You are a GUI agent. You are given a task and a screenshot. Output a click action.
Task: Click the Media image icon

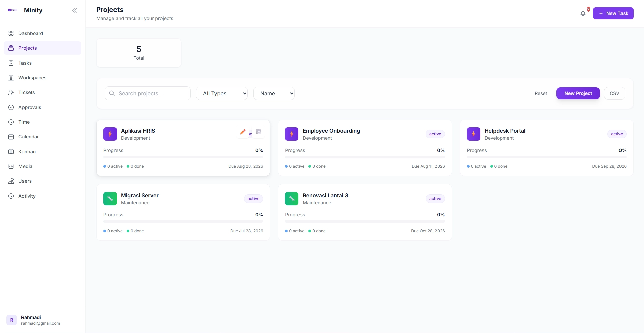11,166
